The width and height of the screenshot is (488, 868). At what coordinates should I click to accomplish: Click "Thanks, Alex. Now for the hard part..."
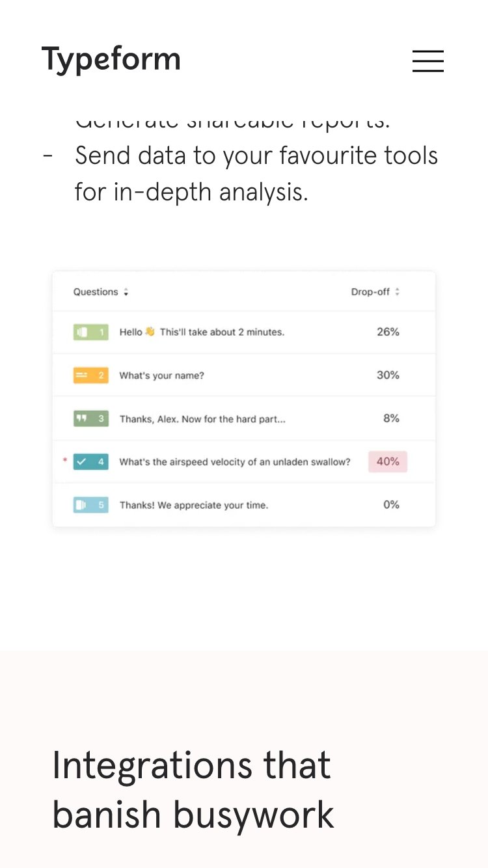(x=202, y=419)
